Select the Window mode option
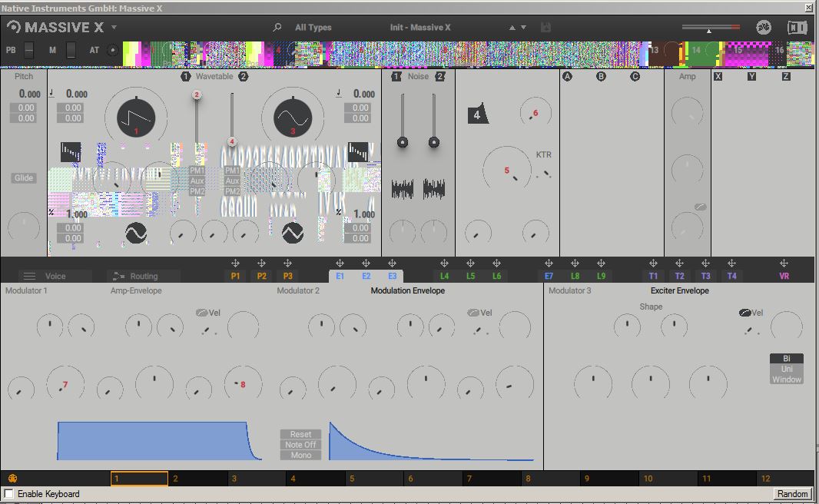Viewport: 819px width, 504px height. coord(787,380)
